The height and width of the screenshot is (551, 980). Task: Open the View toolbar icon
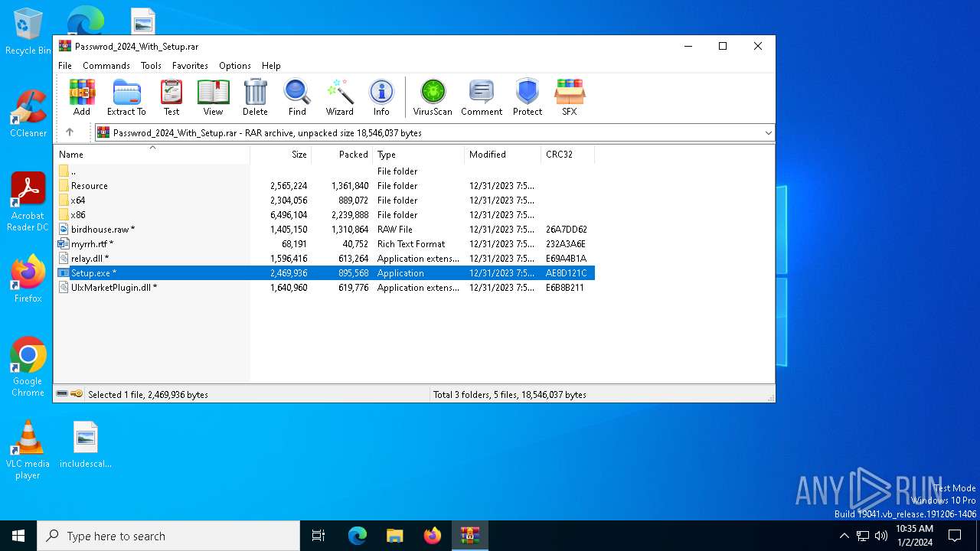point(213,97)
